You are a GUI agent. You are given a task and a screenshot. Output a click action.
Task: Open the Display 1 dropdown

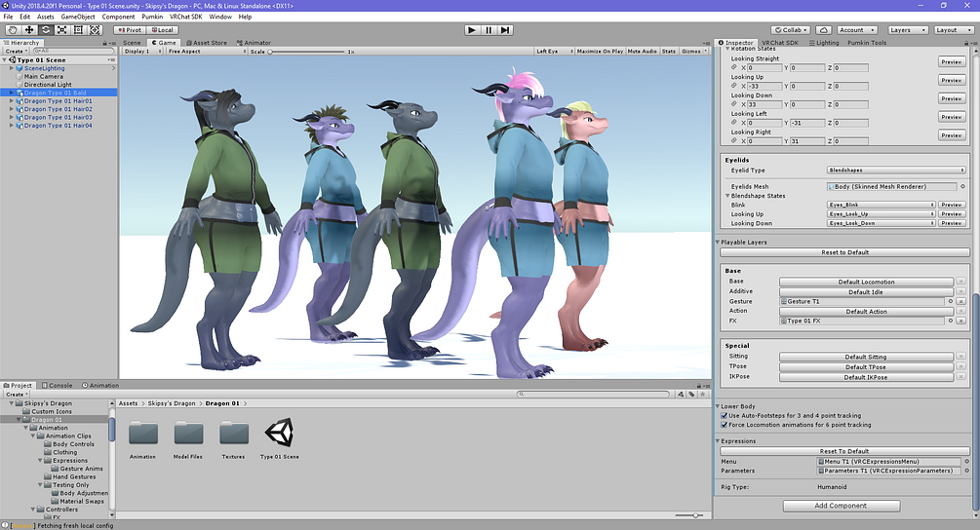click(x=143, y=52)
